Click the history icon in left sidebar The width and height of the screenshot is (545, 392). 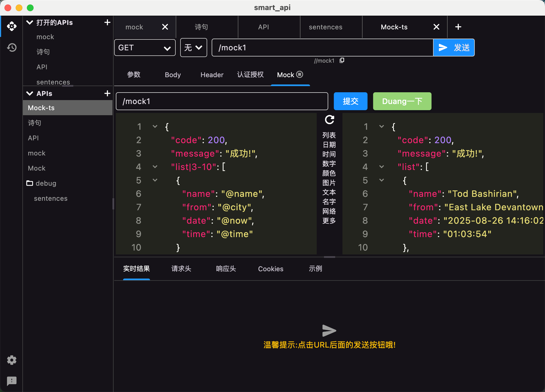pyautogui.click(x=12, y=48)
